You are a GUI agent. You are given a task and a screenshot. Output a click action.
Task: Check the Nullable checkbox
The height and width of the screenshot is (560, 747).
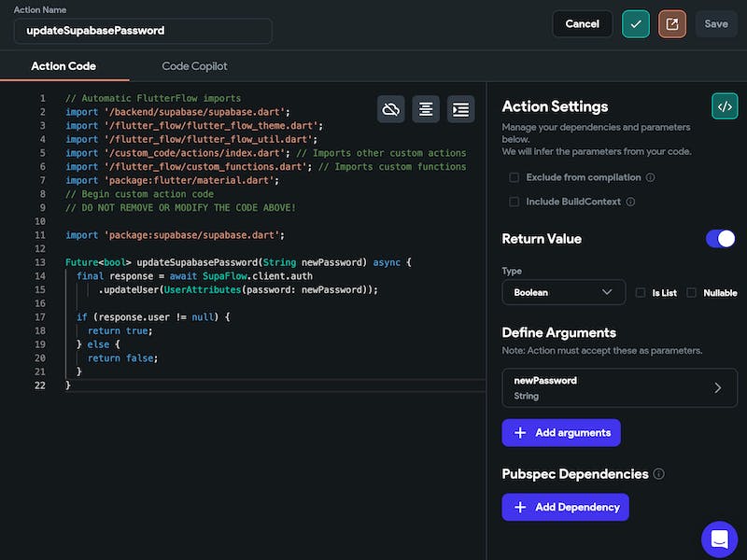tap(691, 292)
